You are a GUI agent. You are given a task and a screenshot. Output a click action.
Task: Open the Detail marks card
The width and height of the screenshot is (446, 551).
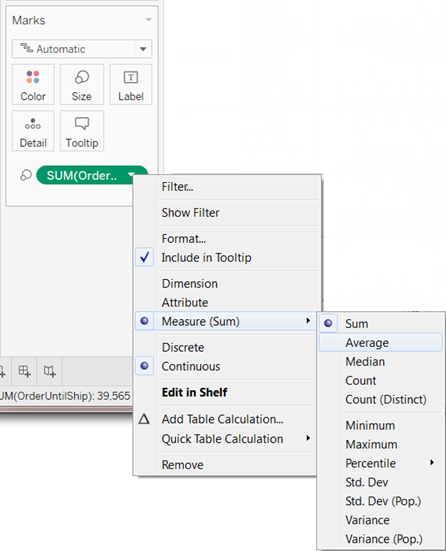[33, 131]
